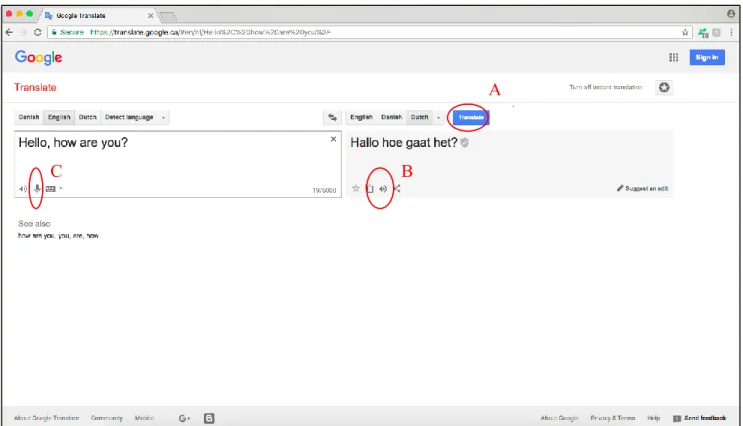Open the Google+ icon in the footer
The height and width of the screenshot is (426, 743).
coord(184,418)
